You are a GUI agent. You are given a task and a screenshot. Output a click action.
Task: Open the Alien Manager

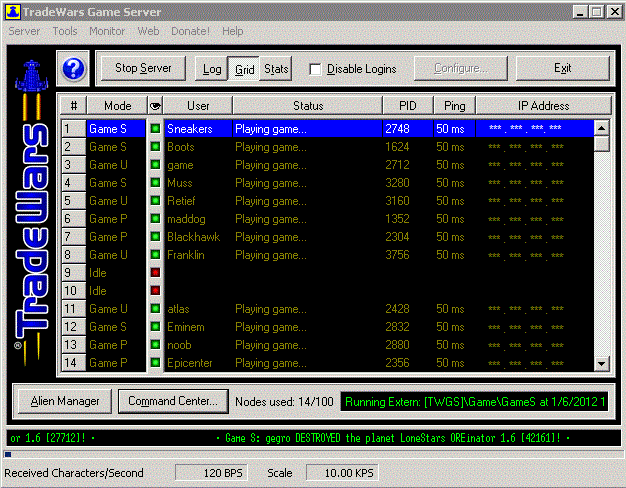tap(64, 401)
